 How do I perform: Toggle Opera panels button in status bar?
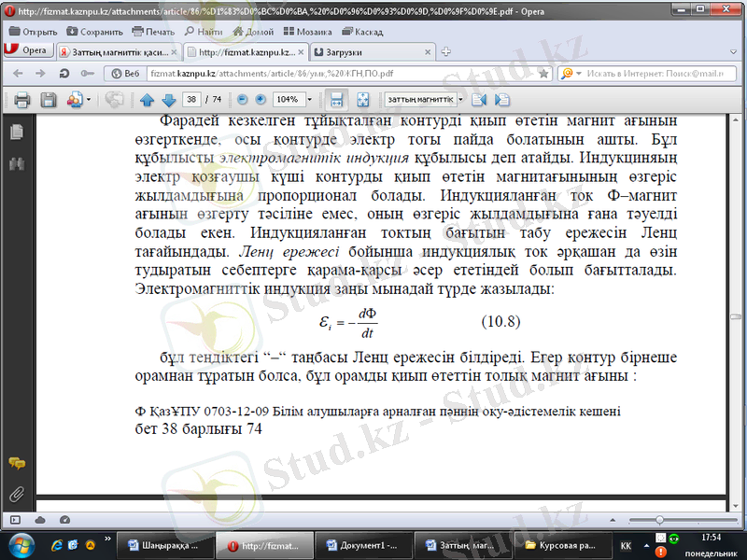tap(15, 520)
